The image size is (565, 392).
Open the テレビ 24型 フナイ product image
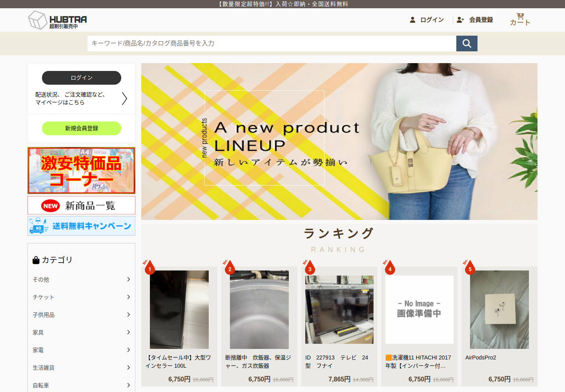pos(339,310)
